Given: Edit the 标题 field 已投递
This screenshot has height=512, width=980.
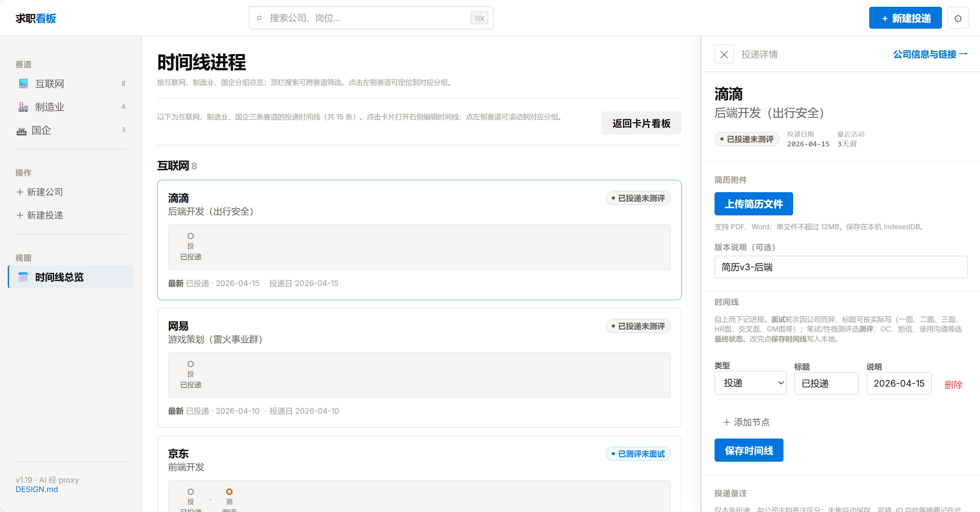Looking at the screenshot, I should tap(826, 383).
